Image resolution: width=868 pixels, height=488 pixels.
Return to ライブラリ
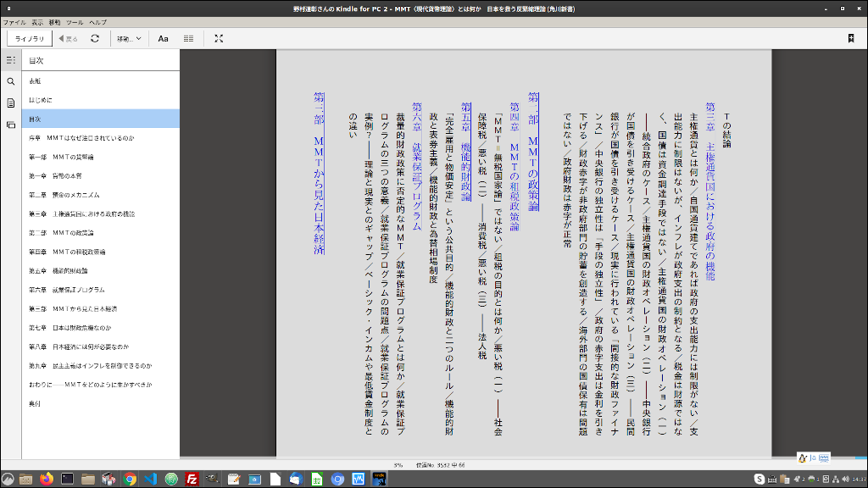pos(30,39)
